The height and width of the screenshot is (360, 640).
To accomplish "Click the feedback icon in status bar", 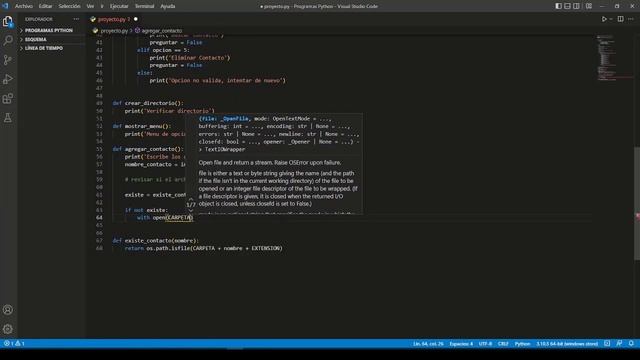I will pyautogui.click(x=619, y=344).
